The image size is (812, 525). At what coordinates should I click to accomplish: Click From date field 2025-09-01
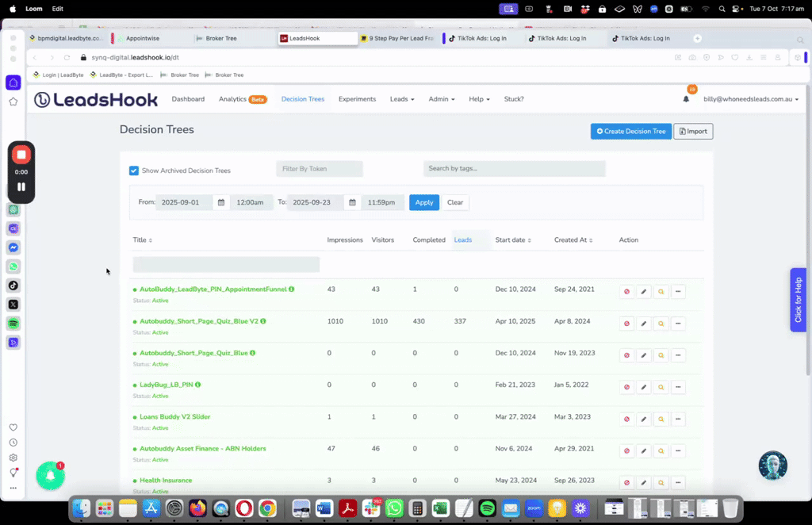[x=184, y=202]
